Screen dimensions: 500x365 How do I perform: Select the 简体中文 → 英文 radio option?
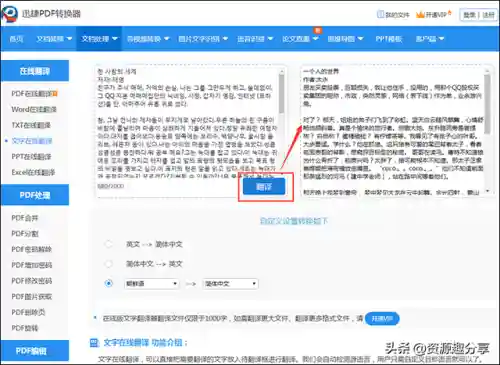point(108,264)
